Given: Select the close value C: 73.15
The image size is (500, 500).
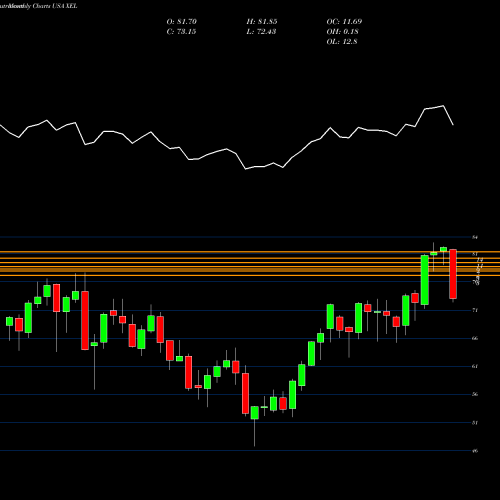Looking at the screenshot, I should click(181, 32).
